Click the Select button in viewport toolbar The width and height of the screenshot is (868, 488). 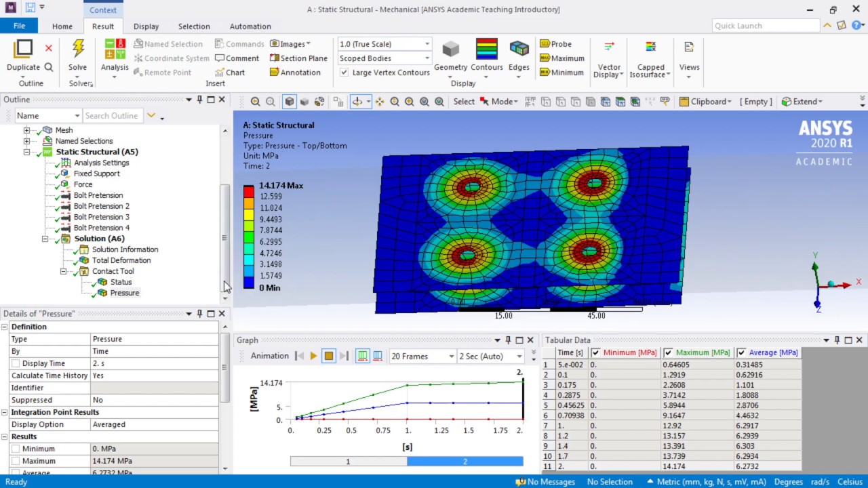tap(464, 102)
